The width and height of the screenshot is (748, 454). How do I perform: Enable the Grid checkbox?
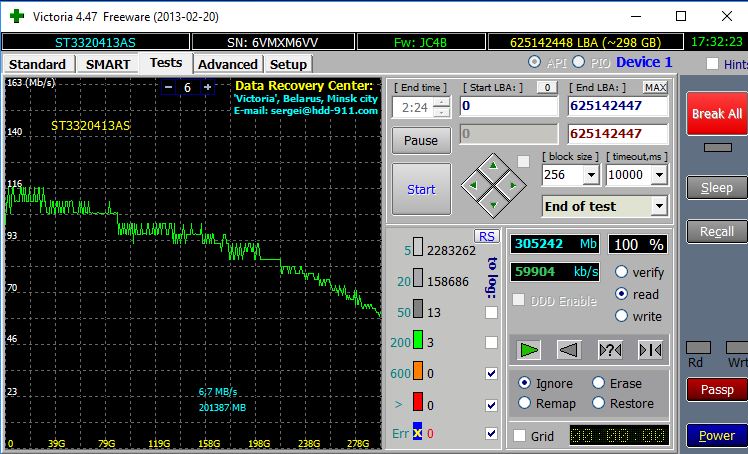pyautogui.click(x=520, y=436)
